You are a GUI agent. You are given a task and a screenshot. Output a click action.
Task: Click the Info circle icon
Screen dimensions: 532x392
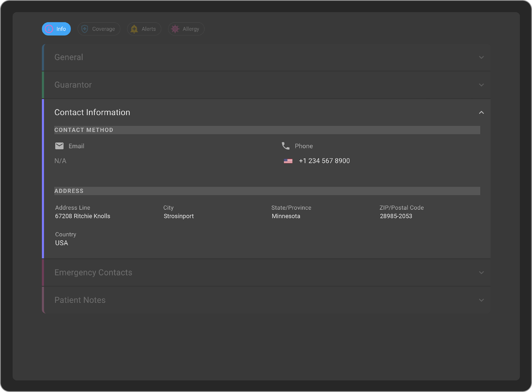click(x=49, y=29)
